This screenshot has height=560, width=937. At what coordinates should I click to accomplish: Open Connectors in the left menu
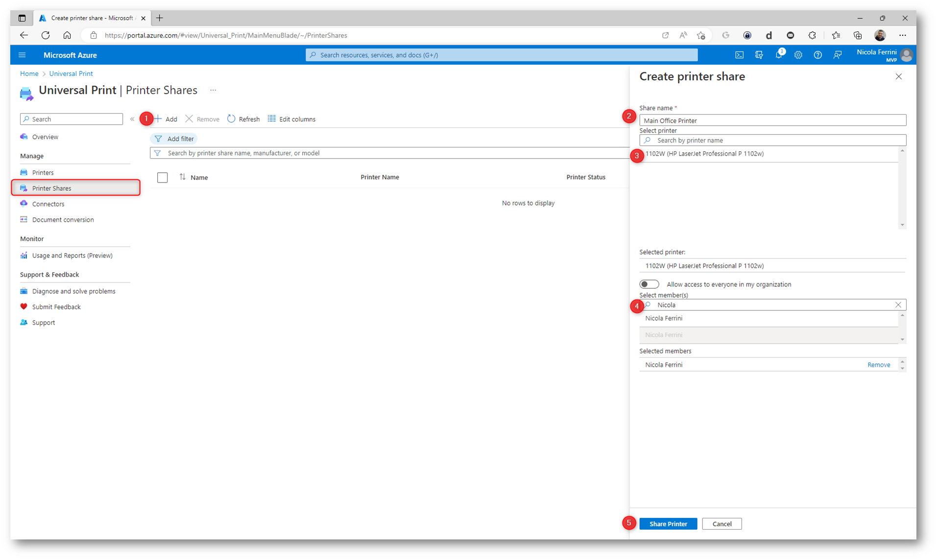click(x=48, y=204)
